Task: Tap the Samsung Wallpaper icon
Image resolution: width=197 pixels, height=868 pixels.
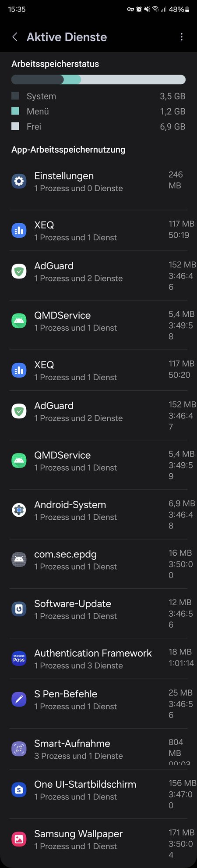Action: (19, 839)
